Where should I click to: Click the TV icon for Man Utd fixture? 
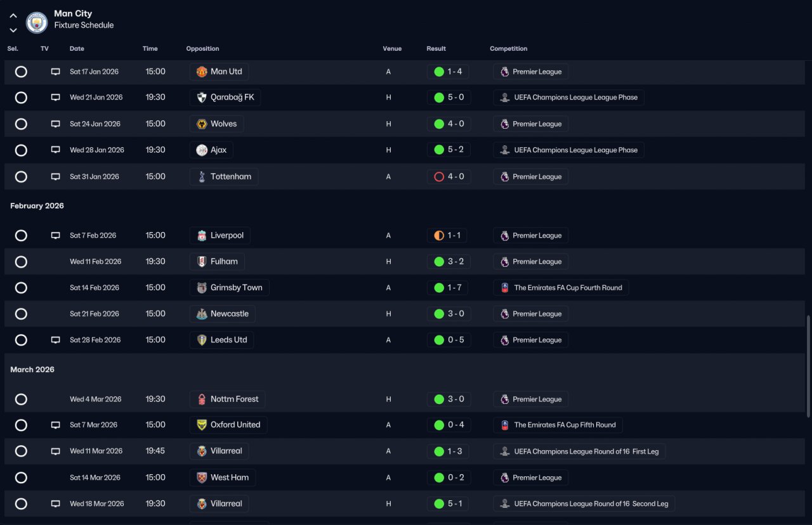click(x=56, y=72)
